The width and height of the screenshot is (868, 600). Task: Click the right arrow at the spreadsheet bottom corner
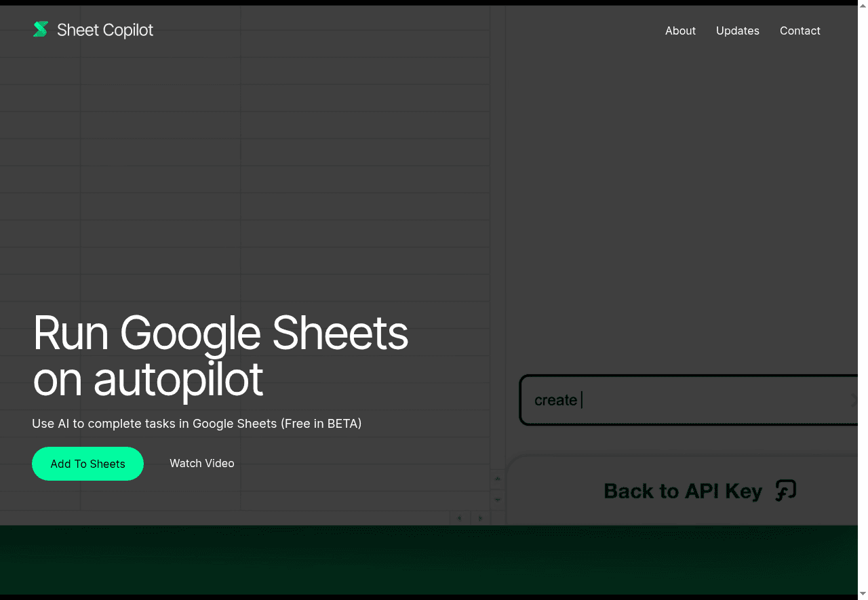pos(480,517)
